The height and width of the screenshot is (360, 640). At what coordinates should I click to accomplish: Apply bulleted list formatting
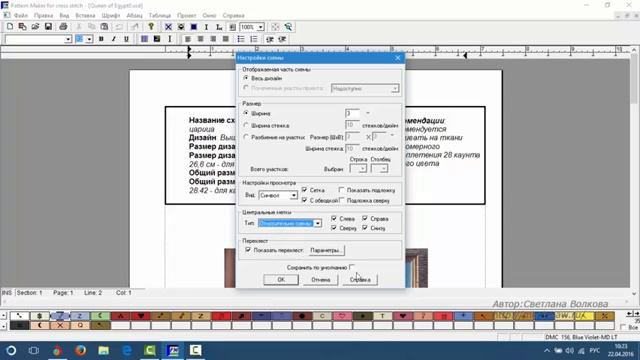(x=241, y=39)
